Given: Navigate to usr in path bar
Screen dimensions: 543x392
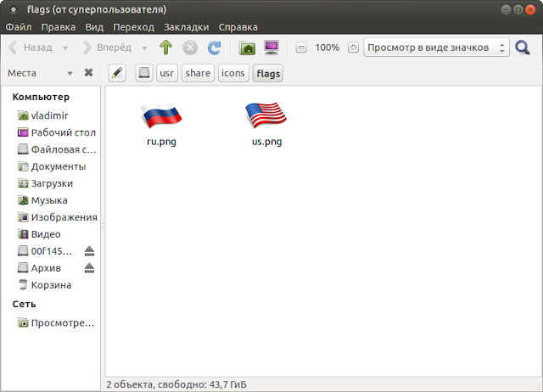Looking at the screenshot, I should click(x=167, y=73).
